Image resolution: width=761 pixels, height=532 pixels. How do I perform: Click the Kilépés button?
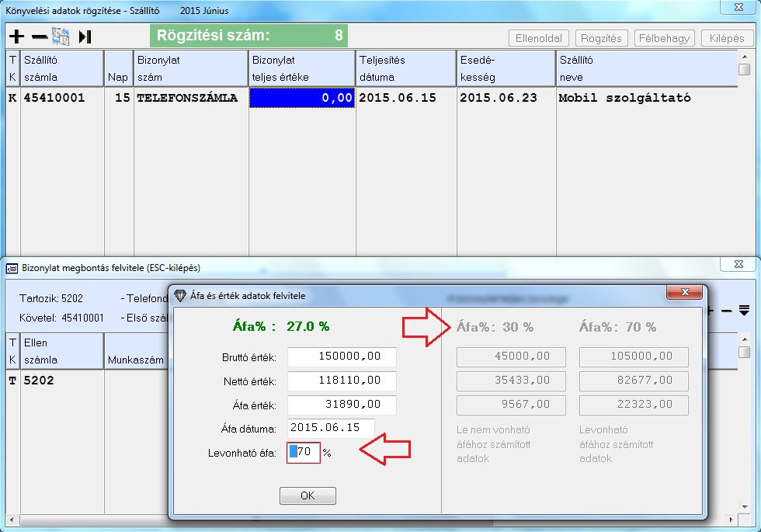click(x=727, y=38)
